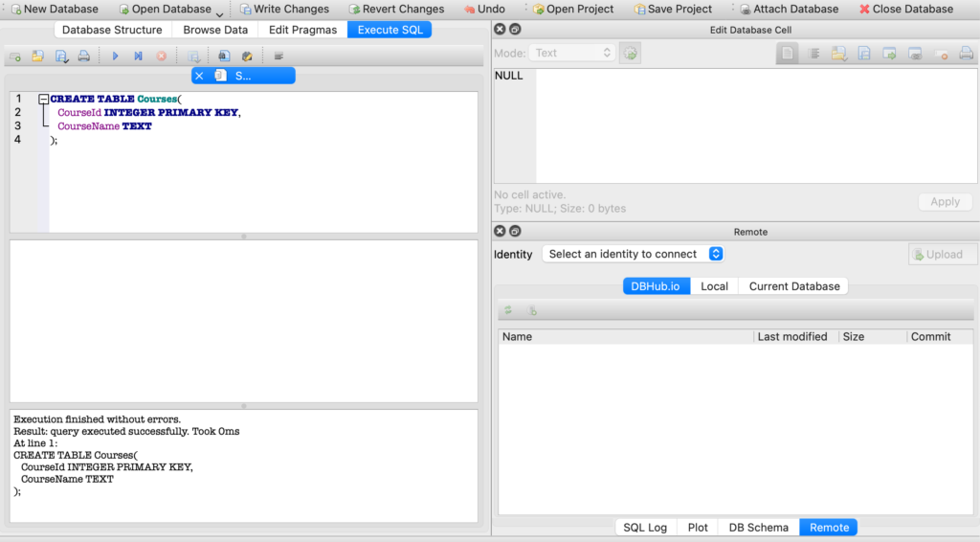980x542 pixels.
Task: Execute all SQL with the play icon
Action: click(115, 56)
